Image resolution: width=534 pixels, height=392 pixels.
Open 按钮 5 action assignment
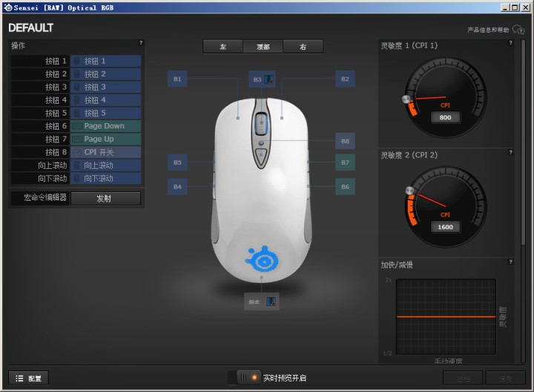click(x=105, y=113)
